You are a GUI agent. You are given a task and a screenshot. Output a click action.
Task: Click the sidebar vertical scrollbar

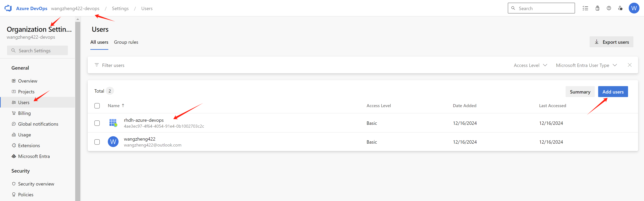[x=78, y=110]
